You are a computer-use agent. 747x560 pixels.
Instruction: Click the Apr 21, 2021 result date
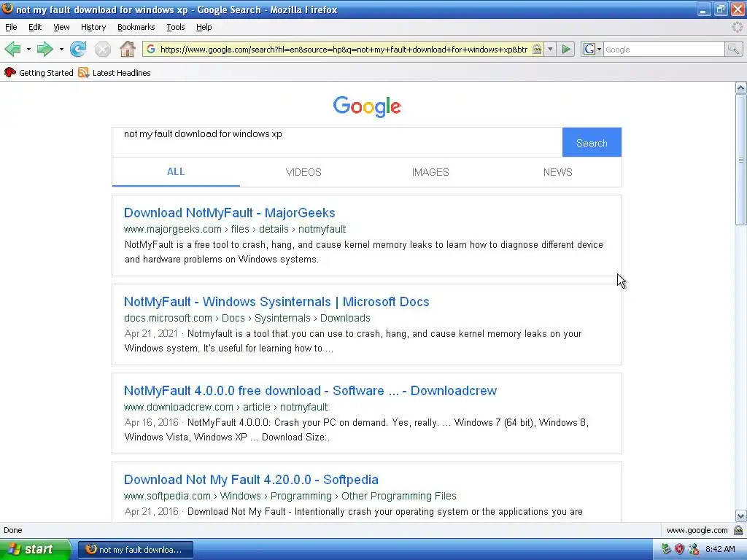tap(151, 333)
